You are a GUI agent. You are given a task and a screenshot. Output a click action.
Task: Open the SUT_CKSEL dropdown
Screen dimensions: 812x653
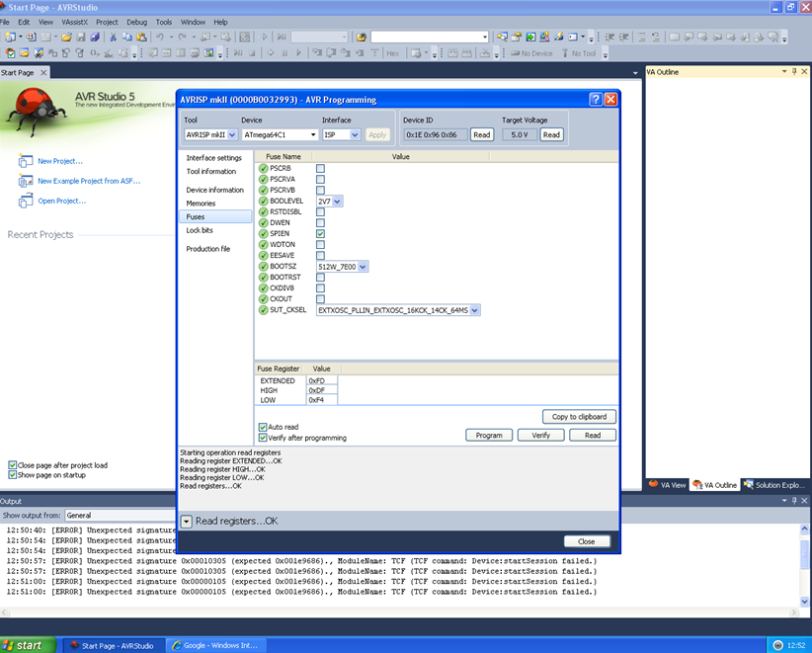398,310
